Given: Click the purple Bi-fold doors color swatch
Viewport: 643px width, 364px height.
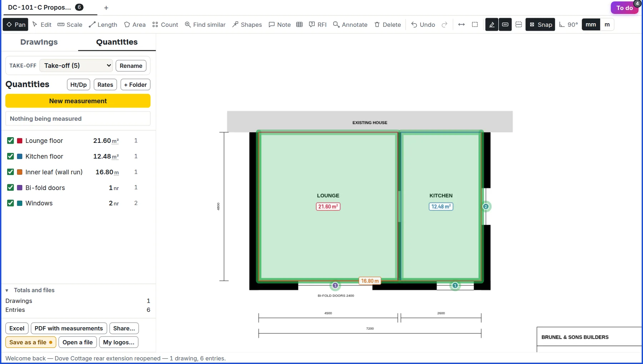Looking at the screenshot, I should pos(20,188).
